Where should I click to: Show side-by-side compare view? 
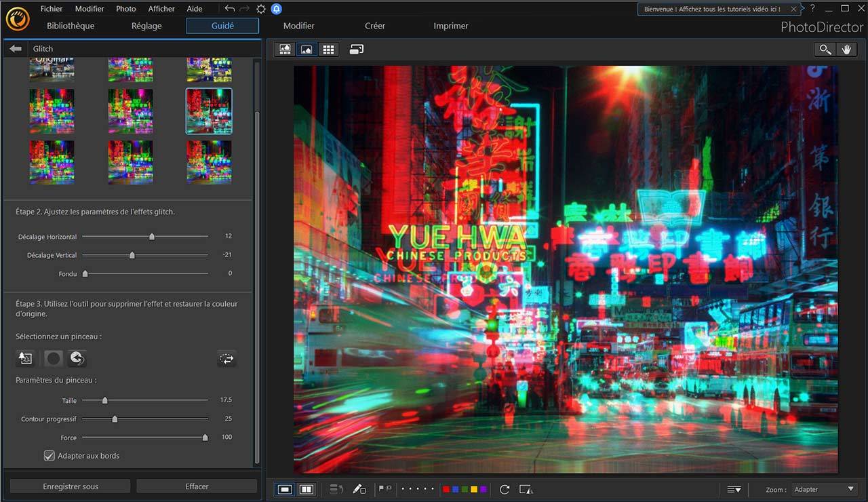coord(307,489)
